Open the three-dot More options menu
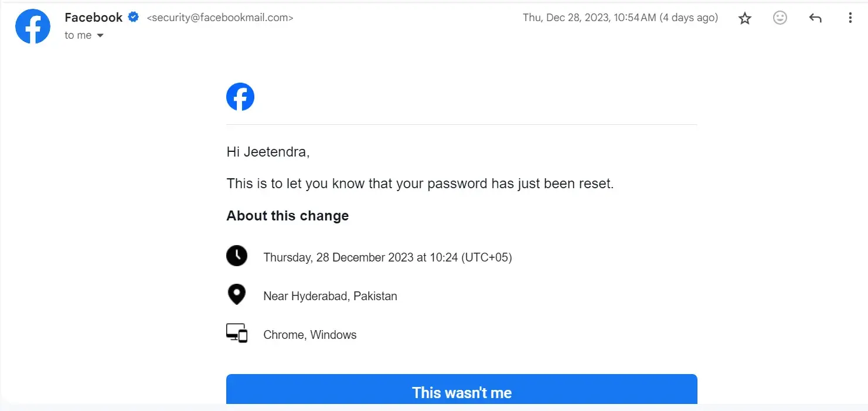868x411 pixels. tap(850, 18)
